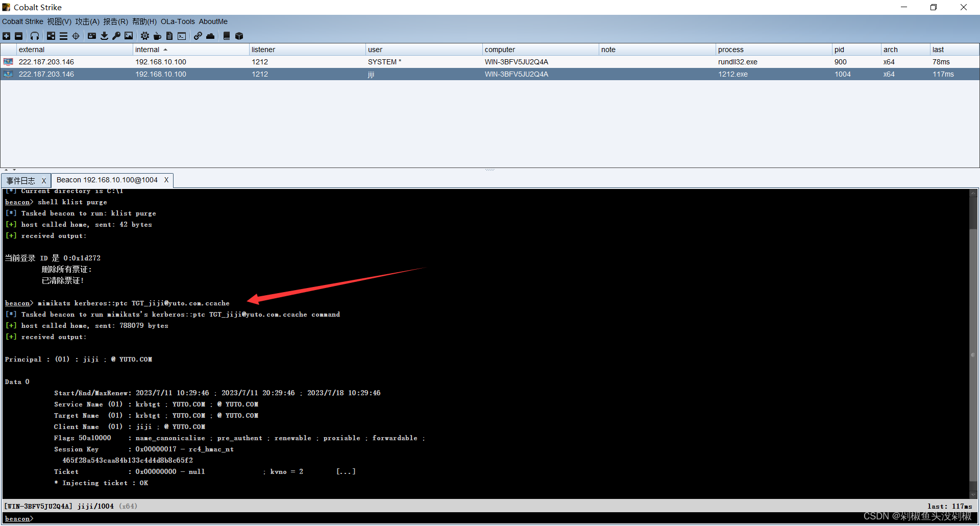Open the help book icon
Screen dimensions: 980x526
[227, 36]
